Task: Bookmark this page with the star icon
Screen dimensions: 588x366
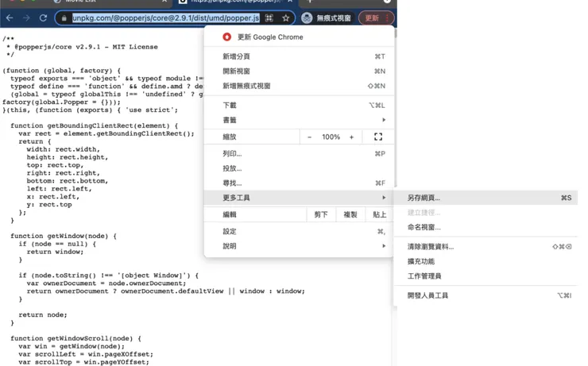Action: tap(286, 18)
